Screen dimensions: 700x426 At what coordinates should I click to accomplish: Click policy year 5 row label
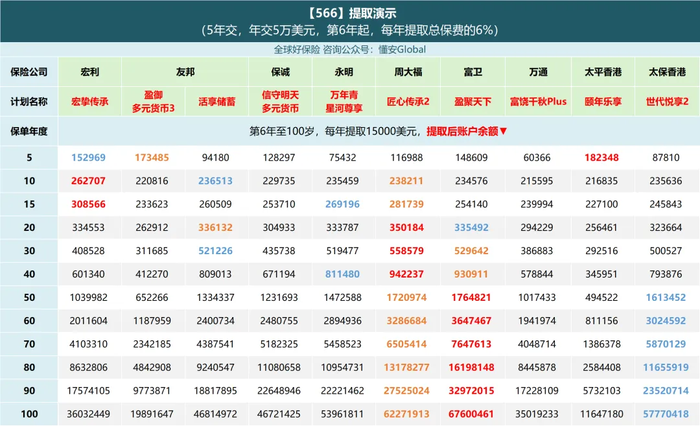point(29,158)
